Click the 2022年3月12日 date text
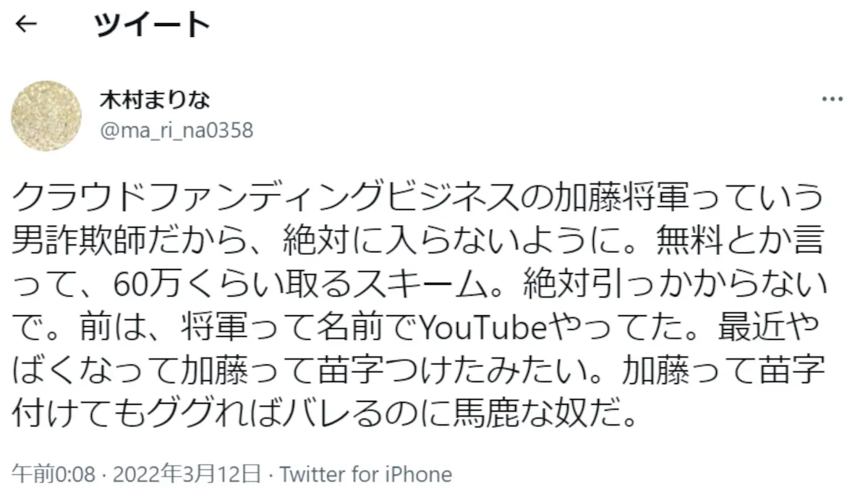This screenshot has width=868, height=488. click(x=188, y=474)
